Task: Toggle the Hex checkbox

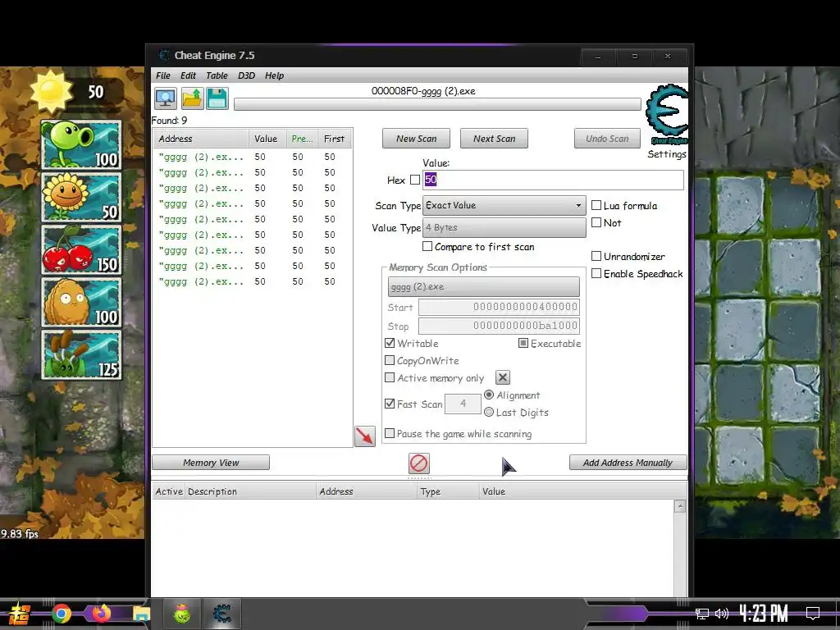Action: [414, 180]
